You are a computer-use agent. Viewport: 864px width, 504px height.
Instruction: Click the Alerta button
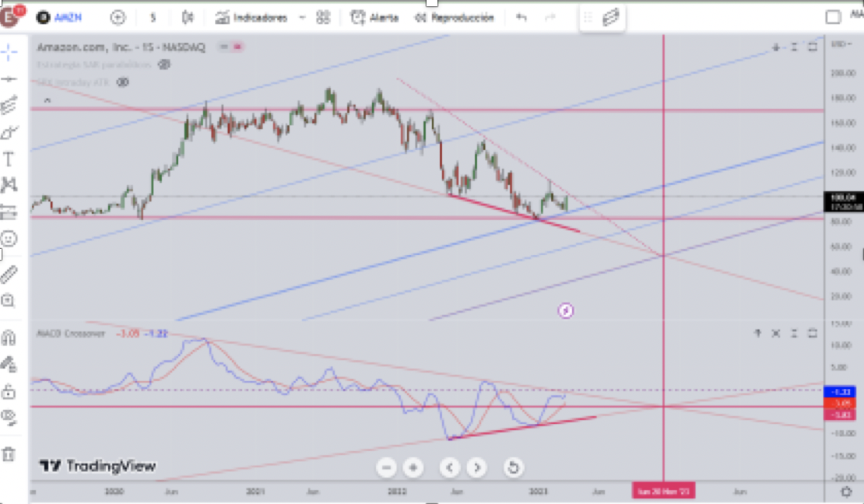click(x=374, y=18)
